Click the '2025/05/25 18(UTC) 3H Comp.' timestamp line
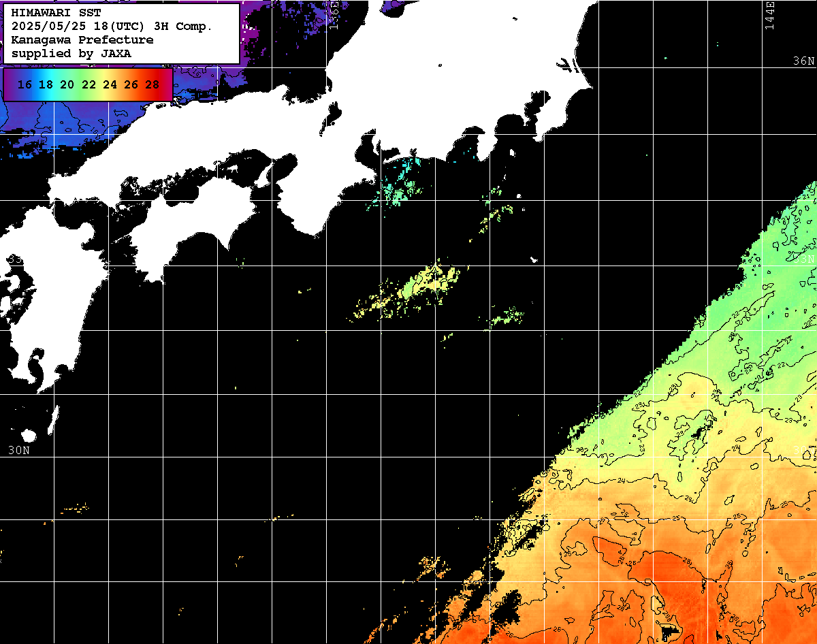 pyautogui.click(x=112, y=27)
